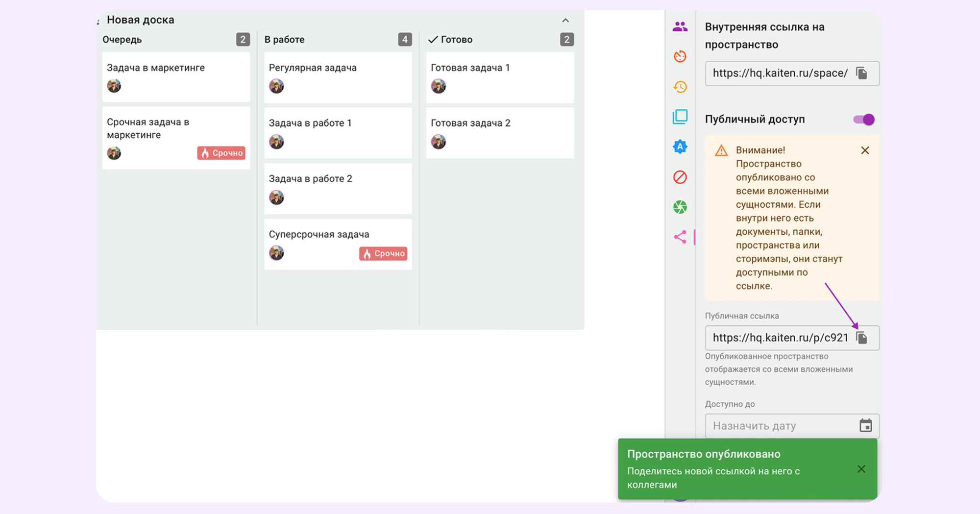Collapse the Новая доска board
This screenshot has width=980, height=514.
(565, 21)
